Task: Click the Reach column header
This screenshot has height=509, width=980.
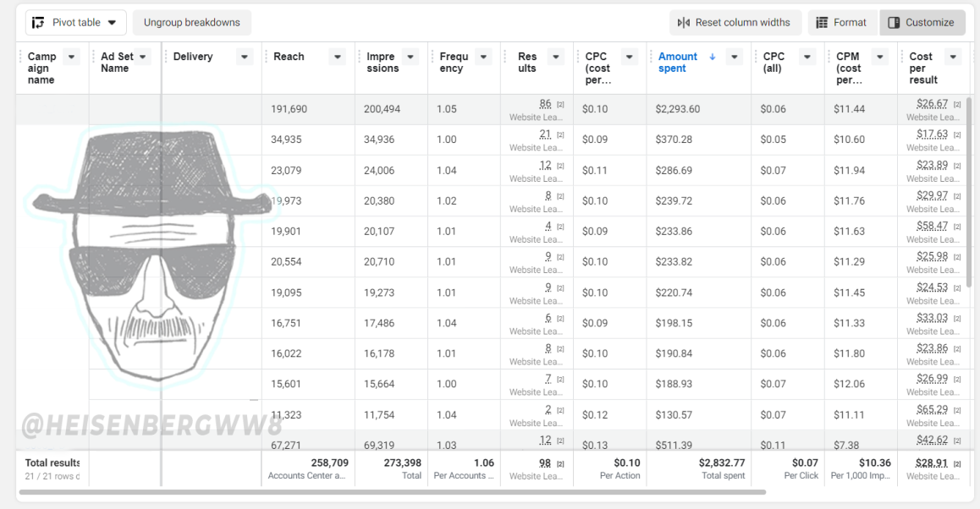Action: click(289, 57)
